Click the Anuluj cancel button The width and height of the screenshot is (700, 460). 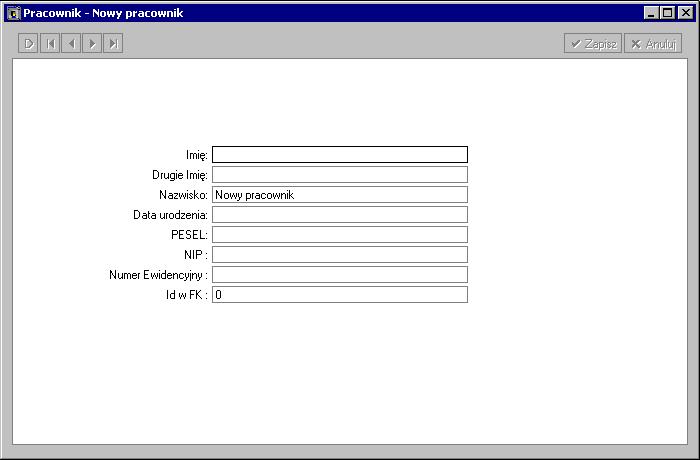pos(653,43)
